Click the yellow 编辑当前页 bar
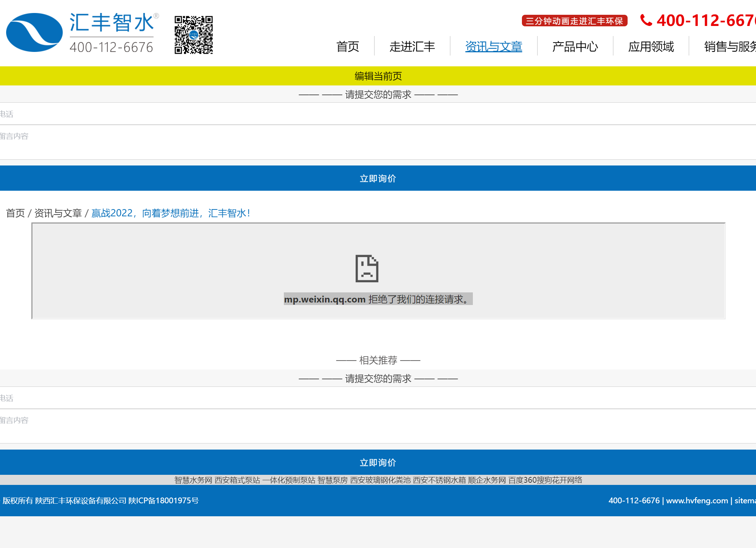Screen dimensions: 756x548 coord(378,76)
